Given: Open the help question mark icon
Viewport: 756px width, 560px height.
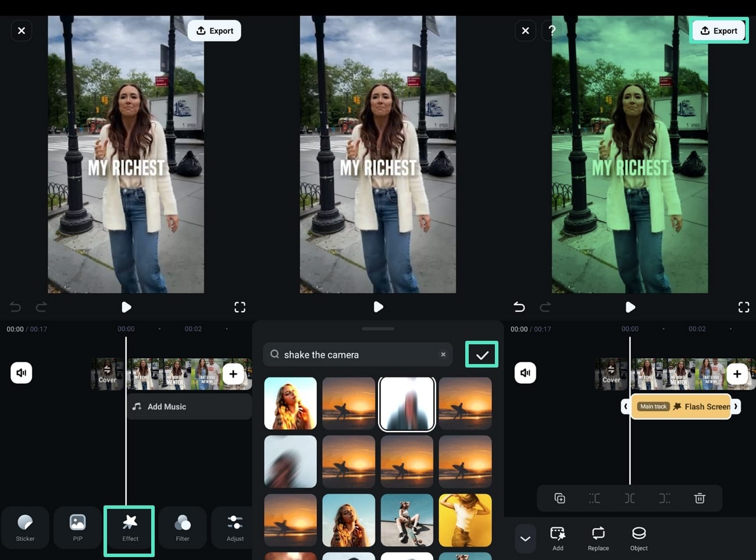Looking at the screenshot, I should [x=552, y=30].
